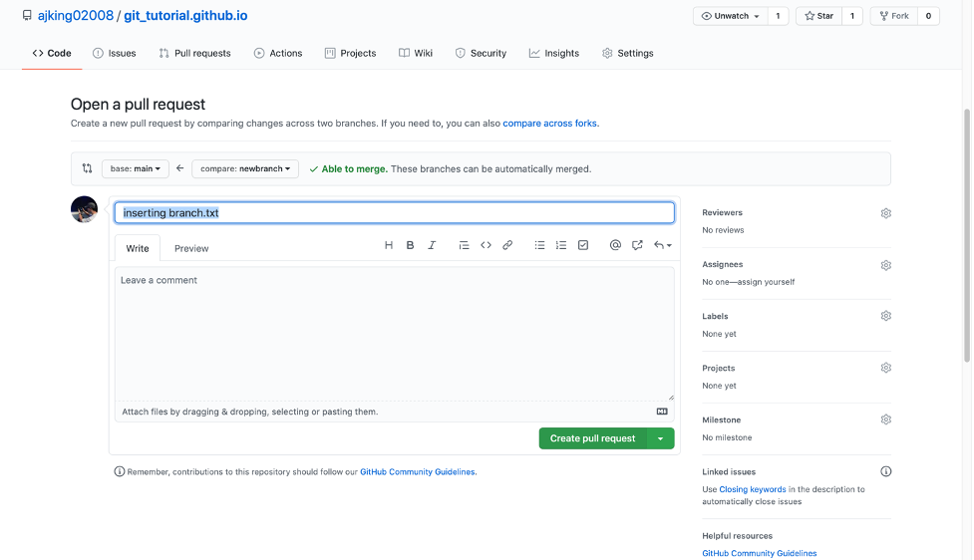Click the heading format icon
This screenshot has width=974, height=560.
pos(389,245)
